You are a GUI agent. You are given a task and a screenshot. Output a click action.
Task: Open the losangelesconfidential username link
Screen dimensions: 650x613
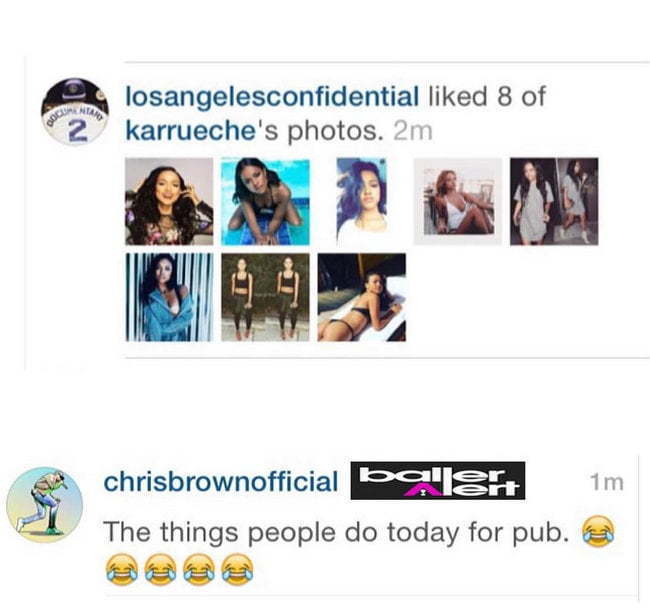(x=272, y=96)
